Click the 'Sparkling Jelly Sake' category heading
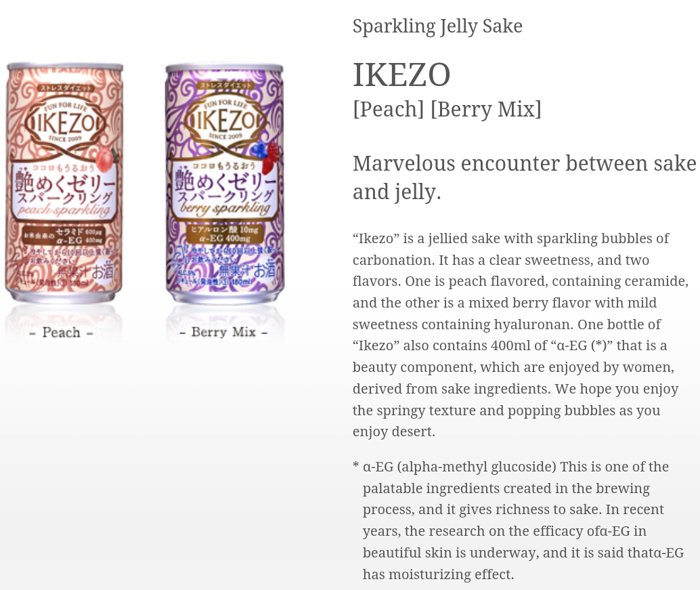 click(x=437, y=26)
